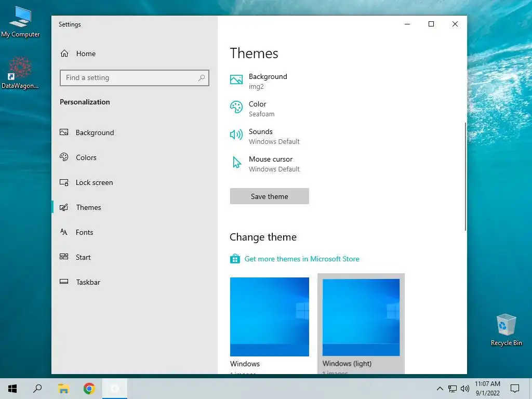Image resolution: width=532 pixels, height=399 pixels.
Task: Select the DataWagon desktop shortcut
Action: point(20,73)
